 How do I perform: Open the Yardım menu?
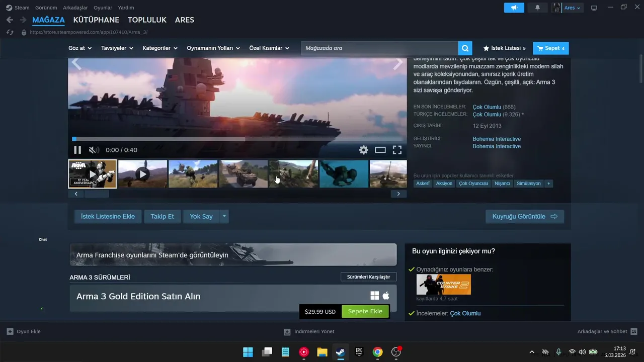point(126,8)
